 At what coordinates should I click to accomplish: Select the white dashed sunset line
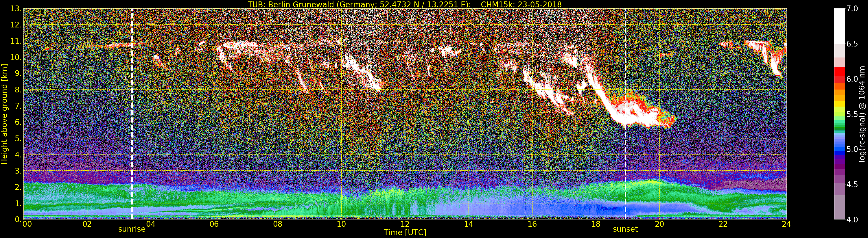tap(625, 114)
